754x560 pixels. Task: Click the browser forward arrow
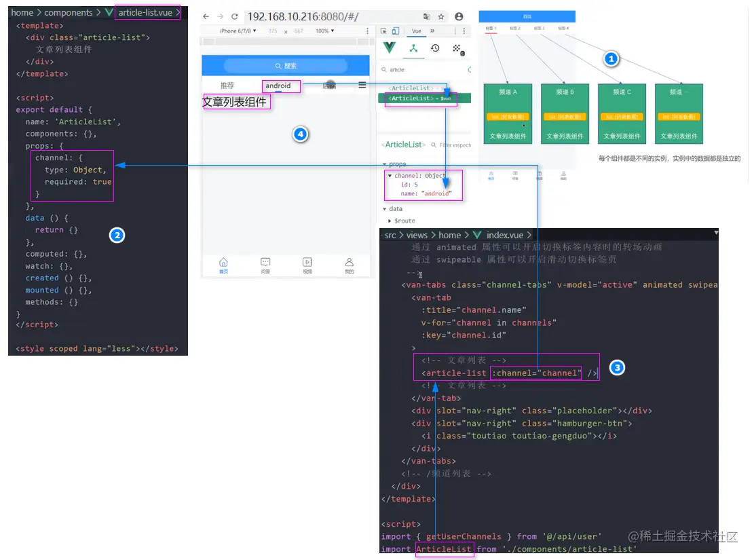pyautogui.click(x=221, y=16)
